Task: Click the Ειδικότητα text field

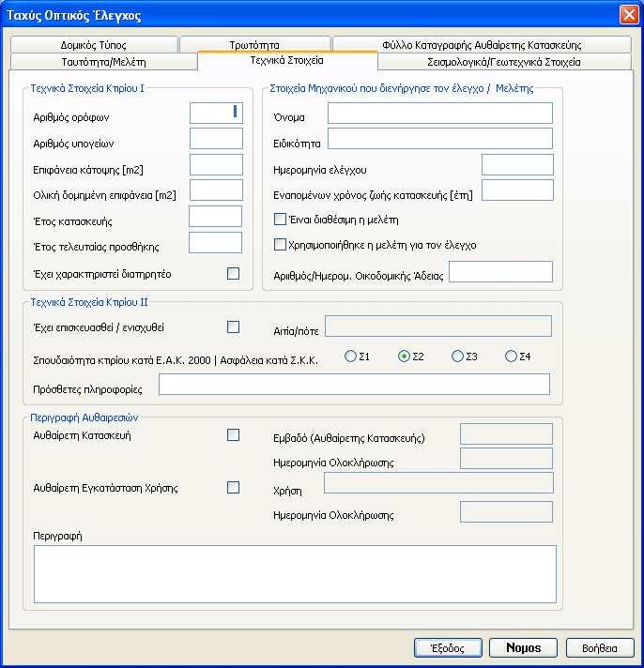Action: (x=440, y=139)
